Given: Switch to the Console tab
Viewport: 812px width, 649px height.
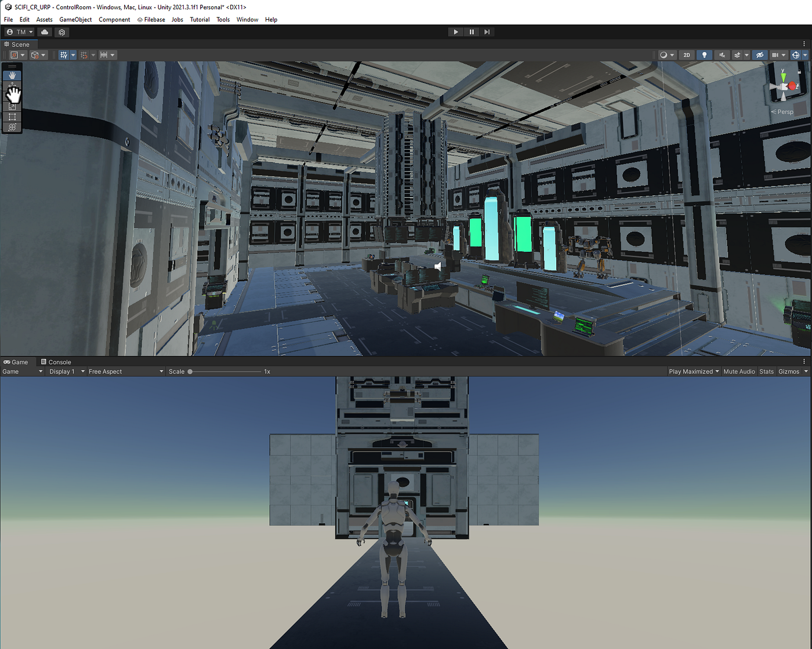Looking at the screenshot, I should coord(56,361).
